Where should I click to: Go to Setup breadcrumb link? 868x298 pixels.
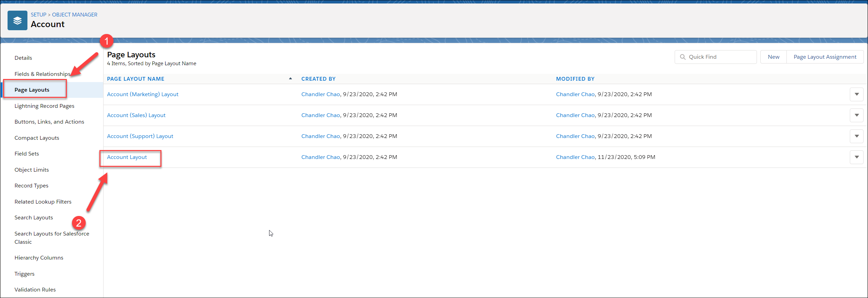click(38, 15)
